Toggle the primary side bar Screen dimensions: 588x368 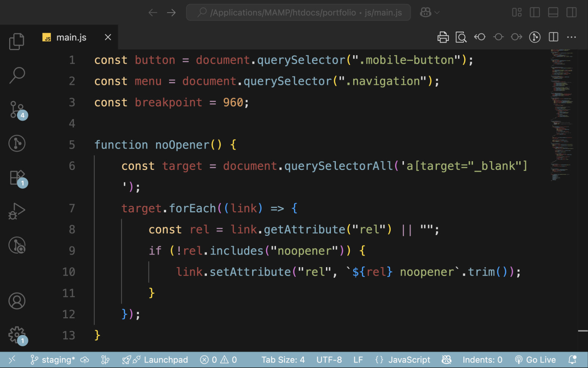pyautogui.click(x=535, y=13)
